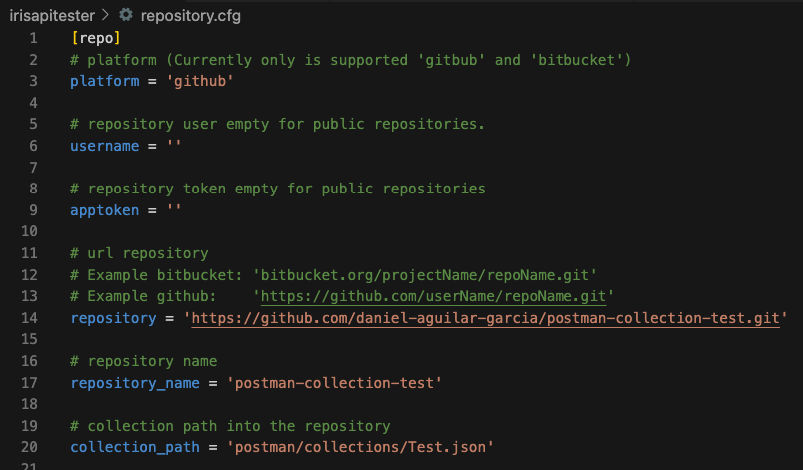This screenshot has width=803, height=470.
Task: Click line number 20 in the gutter
Action: point(29,447)
